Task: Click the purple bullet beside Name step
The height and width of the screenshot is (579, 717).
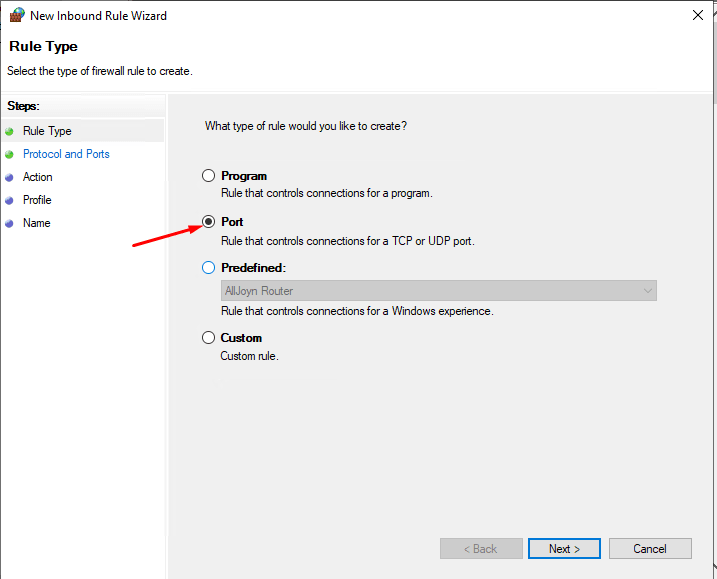Action: click(x=9, y=223)
